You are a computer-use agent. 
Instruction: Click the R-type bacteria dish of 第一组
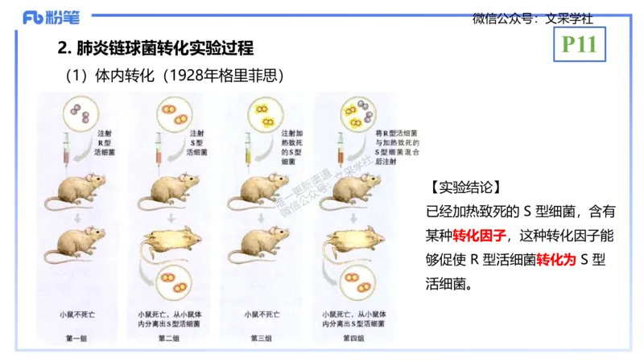click(81, 113)
